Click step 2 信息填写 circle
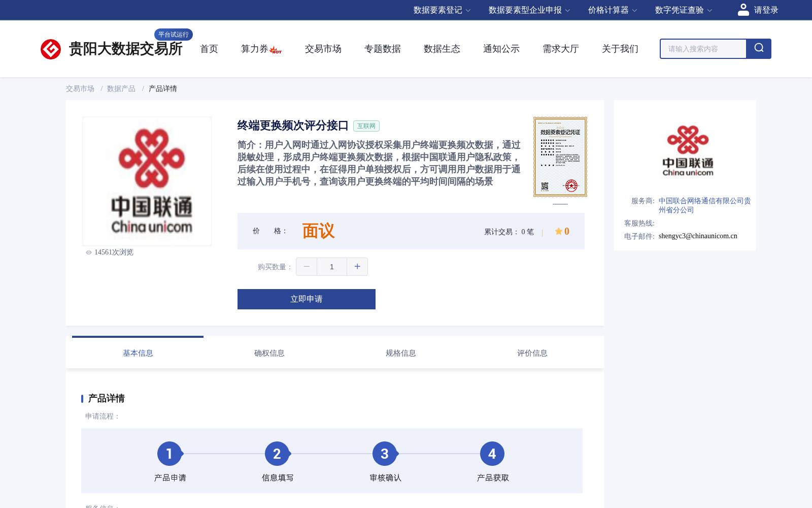812x508 pixels. [277, 454]
